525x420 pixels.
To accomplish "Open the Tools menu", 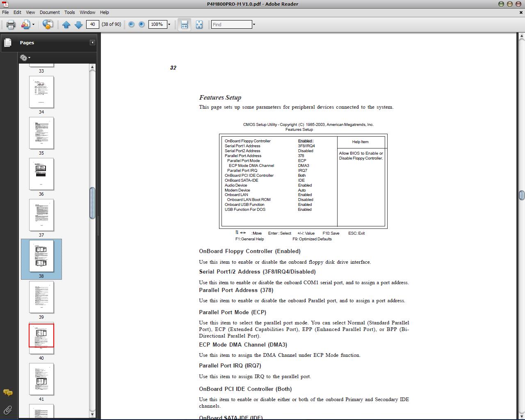I will pyautogui.click(x=69, y=12).
